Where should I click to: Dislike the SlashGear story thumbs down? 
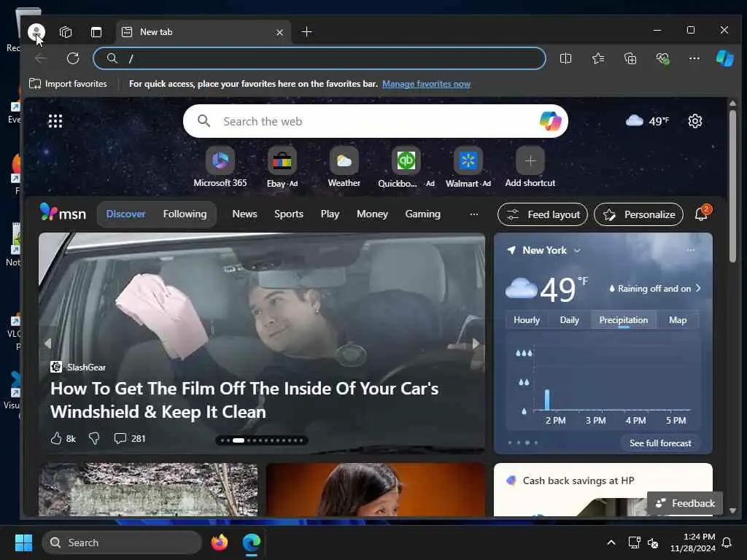point(94,438)
